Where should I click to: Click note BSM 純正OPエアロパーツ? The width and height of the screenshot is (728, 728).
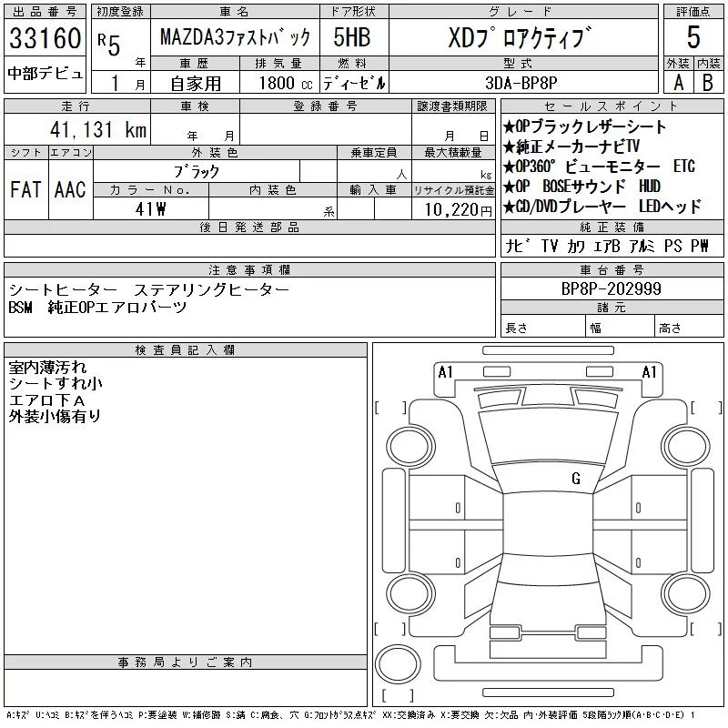(x=97, y=307)
